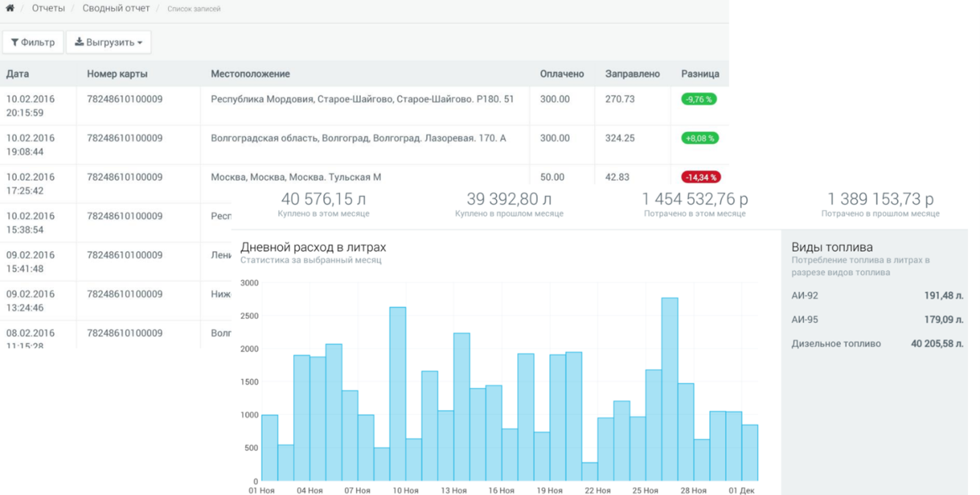The image size is (980, 495).
Task: Click the Местоположение column header
Action: (x=250, y=74)
